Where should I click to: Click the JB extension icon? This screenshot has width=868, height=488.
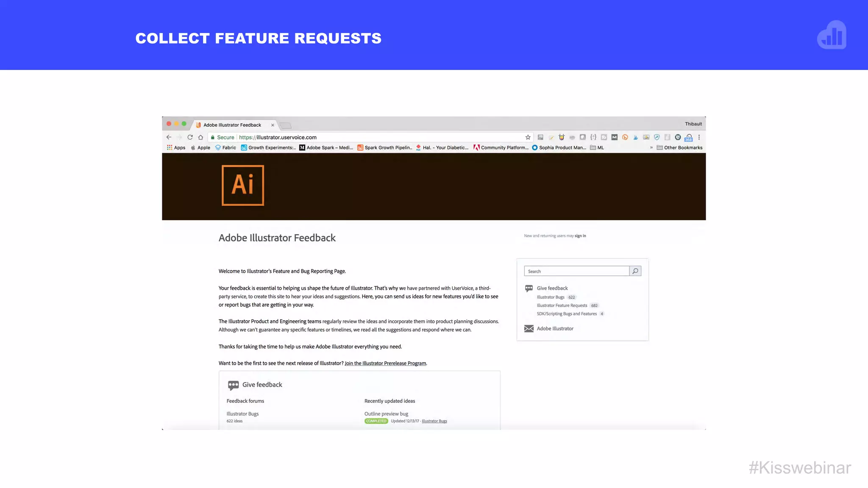(x=540, y=137)
